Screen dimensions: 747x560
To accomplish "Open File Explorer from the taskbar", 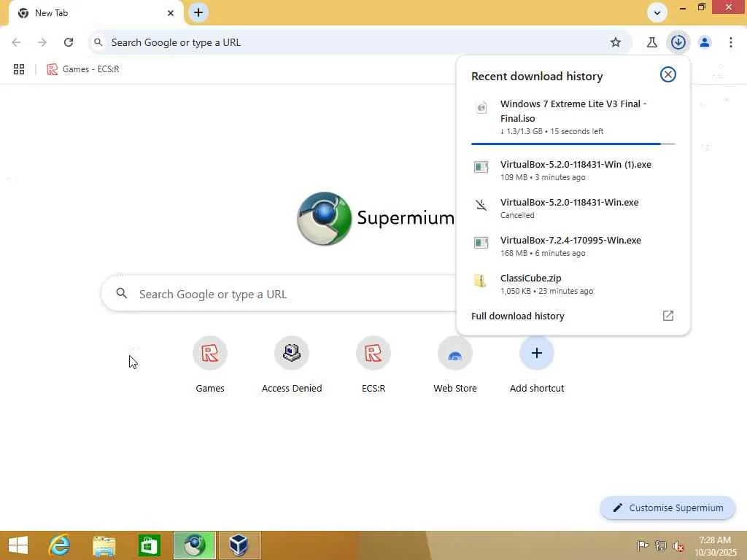I will pos(104,545).
